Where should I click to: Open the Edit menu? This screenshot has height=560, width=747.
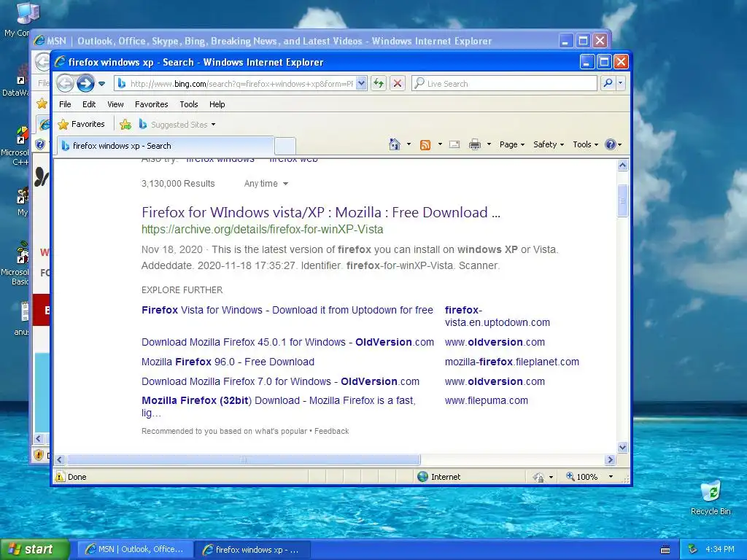coord(88,104)
